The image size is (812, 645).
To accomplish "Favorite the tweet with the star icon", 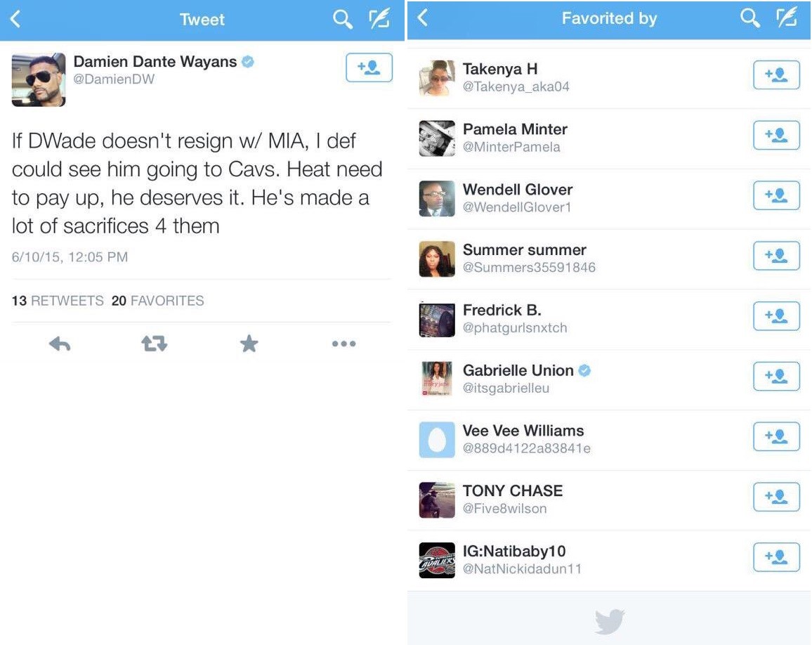I will [x=249, y=344].
